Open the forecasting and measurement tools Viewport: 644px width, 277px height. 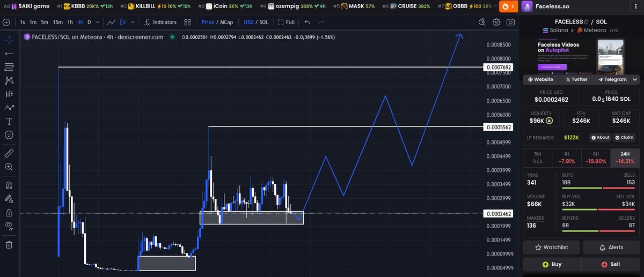point(9,94)
